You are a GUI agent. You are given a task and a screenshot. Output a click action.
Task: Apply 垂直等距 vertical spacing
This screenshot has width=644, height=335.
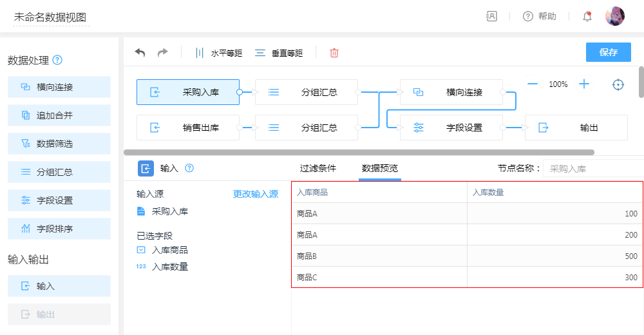tap(279, 53)
